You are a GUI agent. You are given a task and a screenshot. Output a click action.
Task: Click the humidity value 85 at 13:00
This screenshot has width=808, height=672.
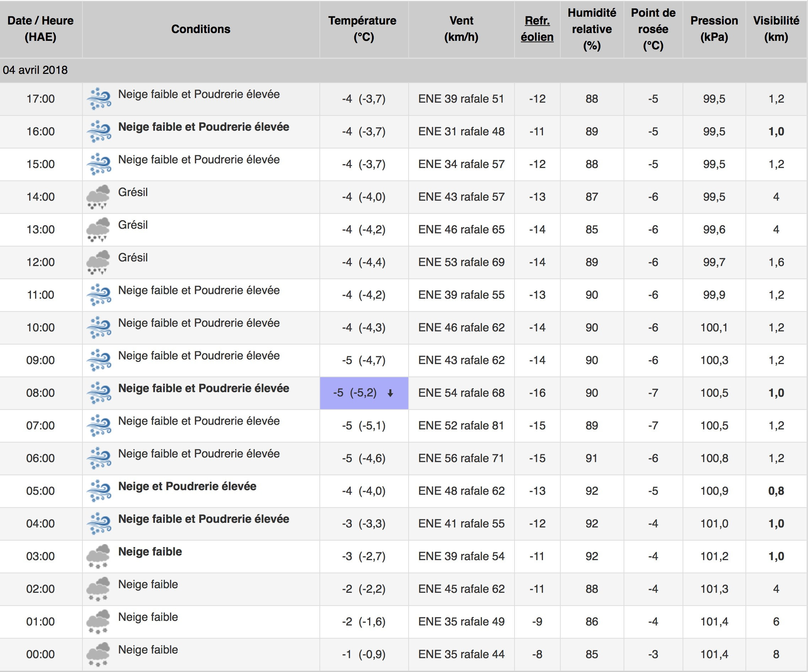tap(592, 230)
